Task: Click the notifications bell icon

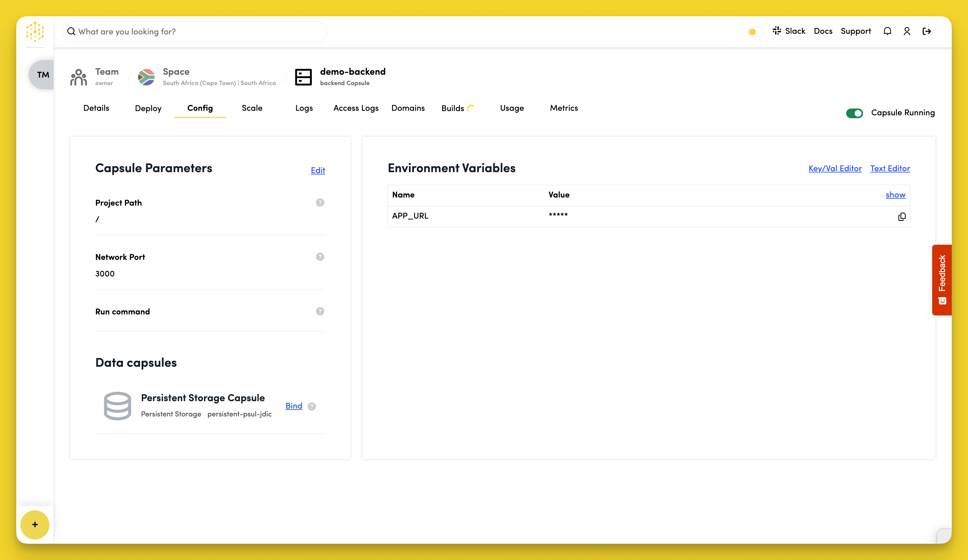Action: pyautogui.click(x=887, y=31)
